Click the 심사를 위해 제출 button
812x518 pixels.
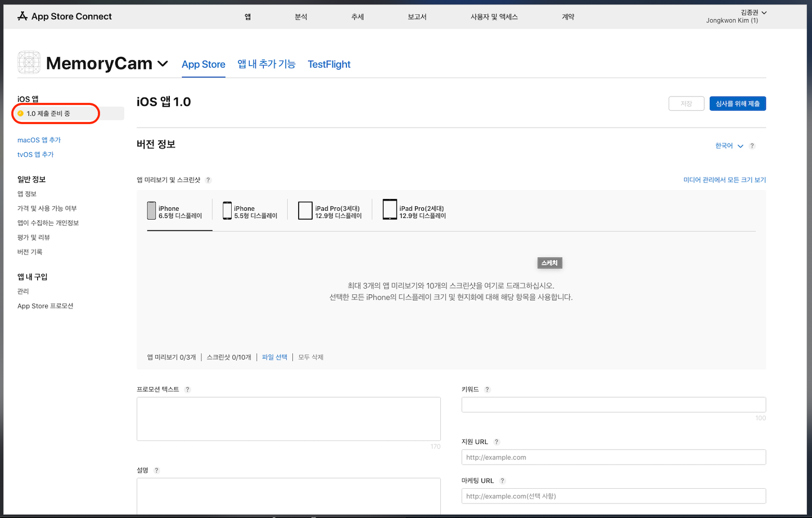click(x=737, y=103)
